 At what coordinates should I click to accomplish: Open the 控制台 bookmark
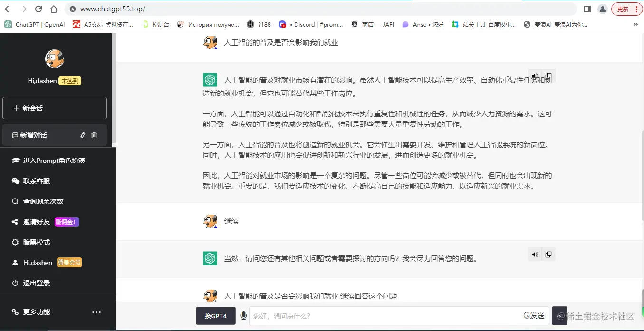(156, 24)
